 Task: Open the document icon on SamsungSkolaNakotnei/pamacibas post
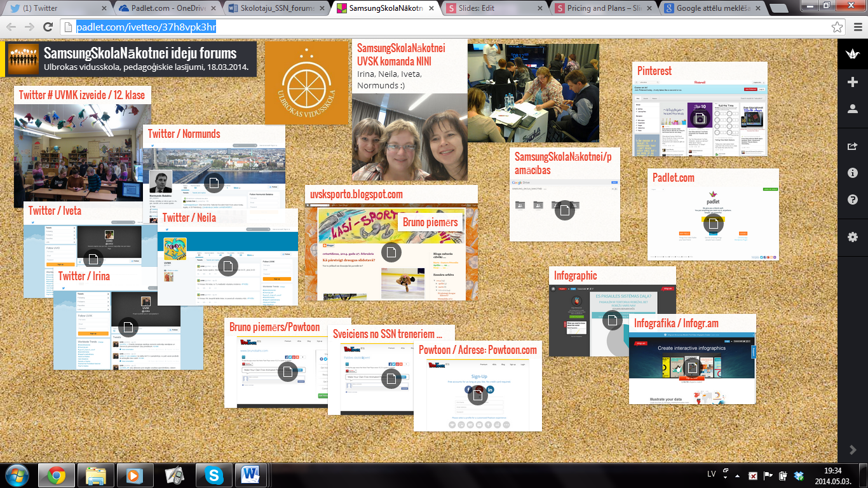[x=564, y=210]
